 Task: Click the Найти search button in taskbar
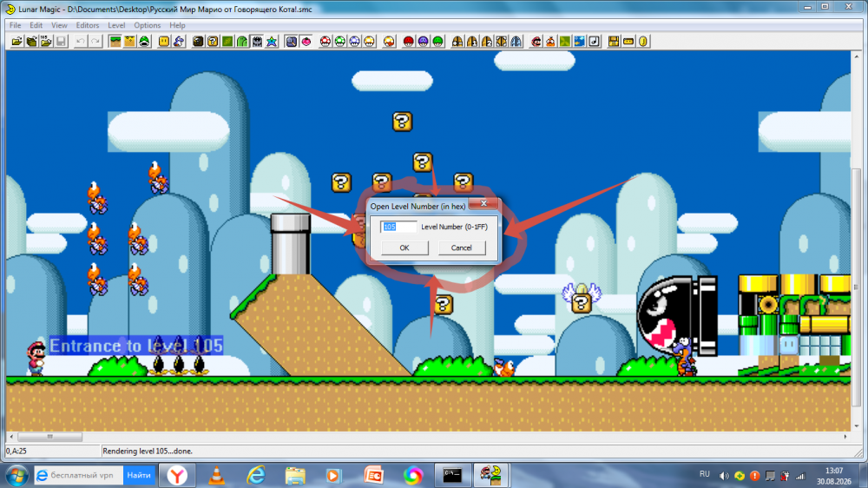click(x=138, y=475)
